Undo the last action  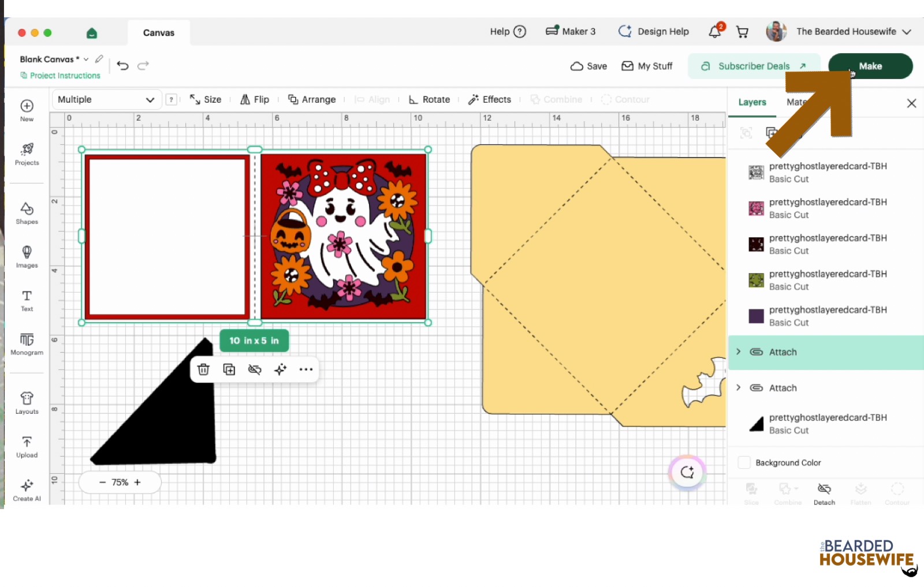pos(122,65)
